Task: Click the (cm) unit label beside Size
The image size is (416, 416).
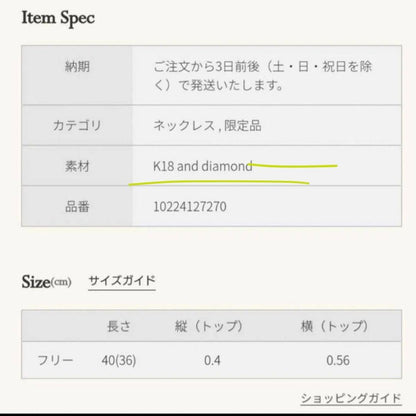Action: click(x=61, y=282)
